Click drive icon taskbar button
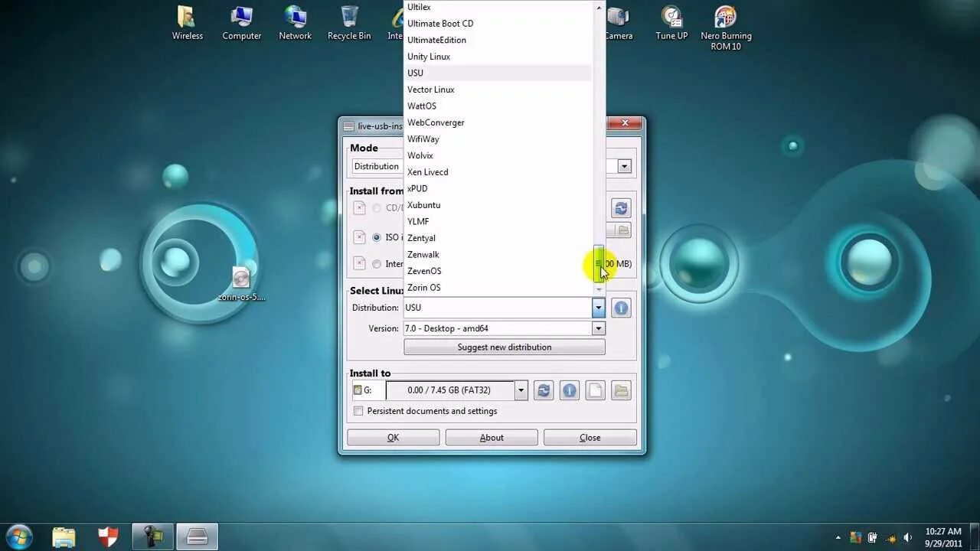Viewport: 980px width, 551px height. tap(198, 537)
